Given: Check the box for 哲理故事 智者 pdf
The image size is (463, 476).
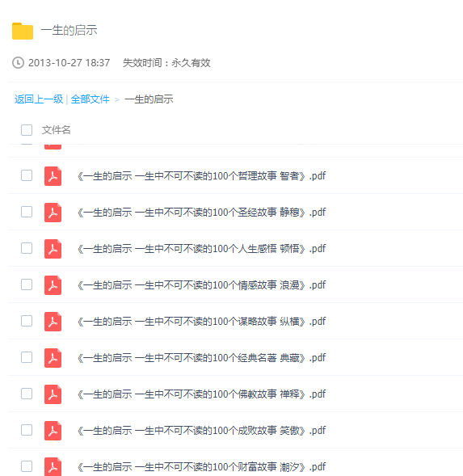Looking at the screenshot, I should point(27,175).
